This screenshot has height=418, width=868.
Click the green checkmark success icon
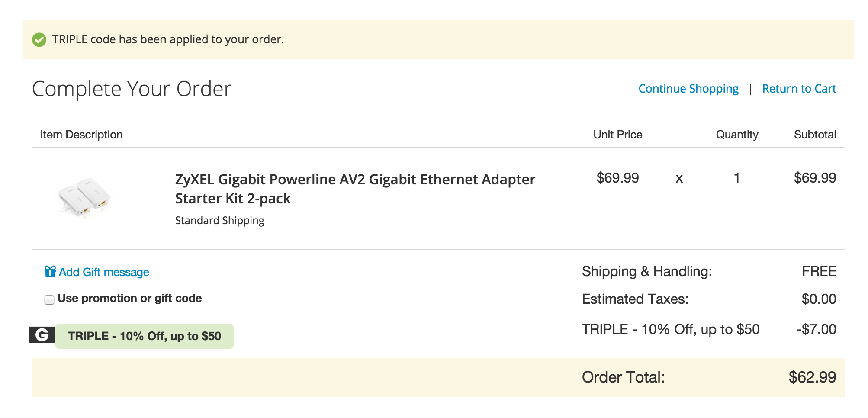coord(39,39)
